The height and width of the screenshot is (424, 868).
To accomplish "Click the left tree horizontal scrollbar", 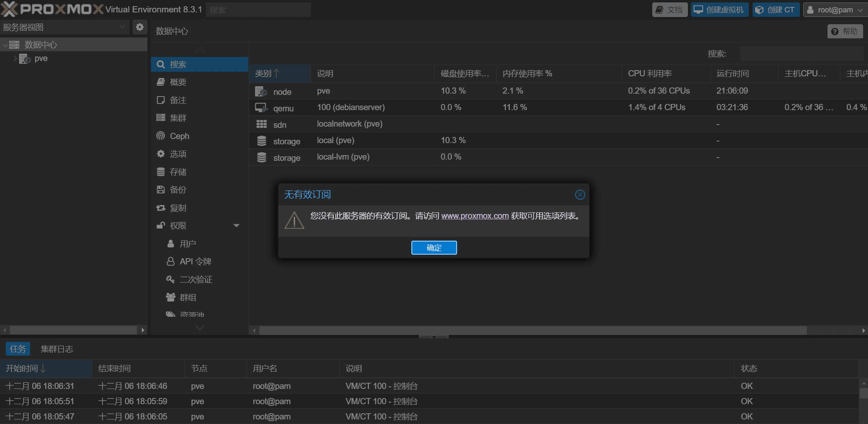I will point(73,330).
